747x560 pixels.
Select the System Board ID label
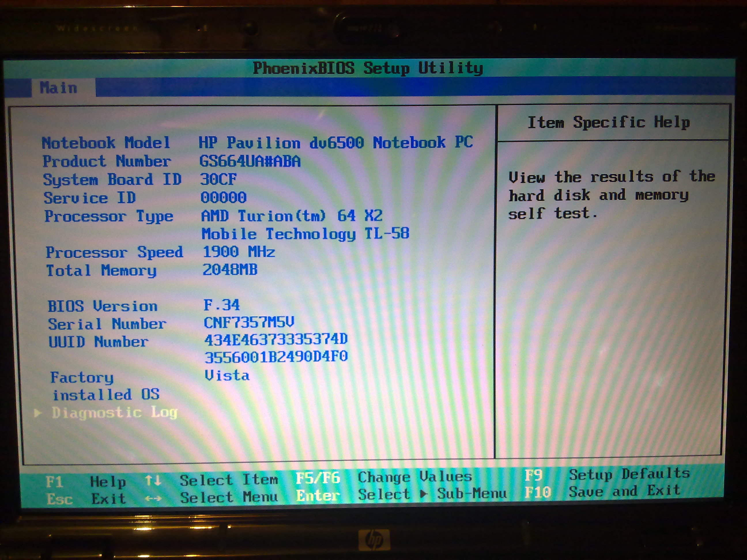click(112, 179)
